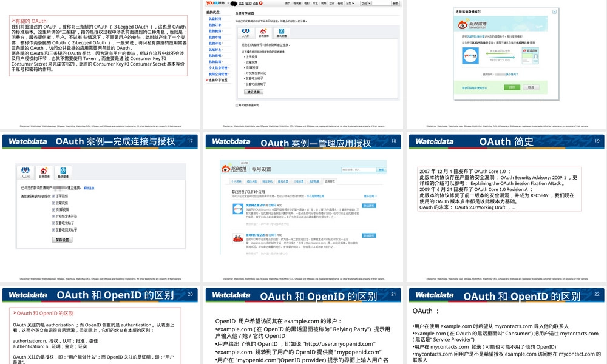The width and height of the screenshot is (607, 364).
Task: Click the Youku logo in the connection-sharing slide
Action: point(215,3)
